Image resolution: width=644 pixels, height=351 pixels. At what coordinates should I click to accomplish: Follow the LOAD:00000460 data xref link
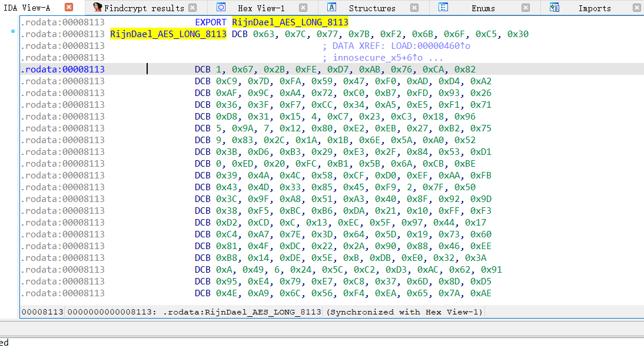pyautogui.click(x=424, y=46)
